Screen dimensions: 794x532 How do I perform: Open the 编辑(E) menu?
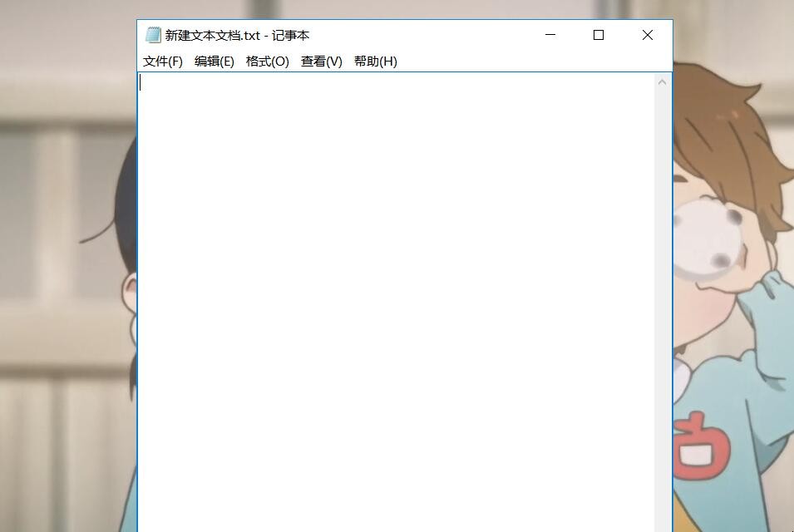tap(214, 62)
